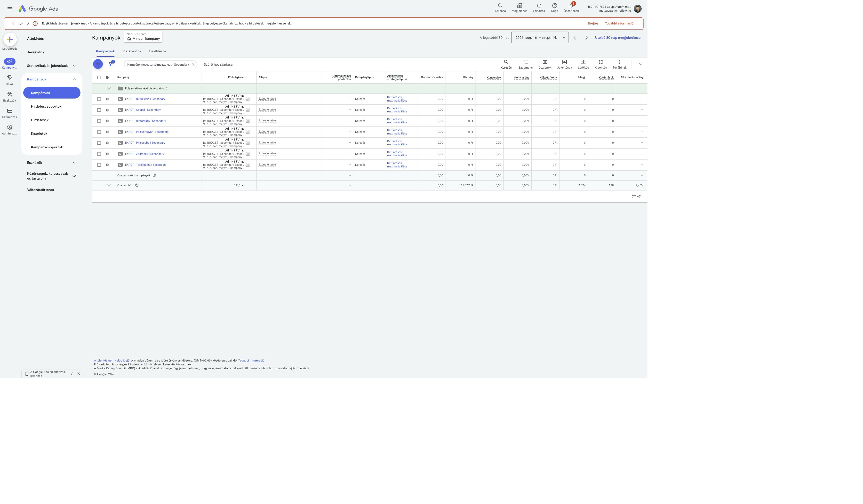Open the Súgó help icon
863x504 pixels.
click(554, 8)
